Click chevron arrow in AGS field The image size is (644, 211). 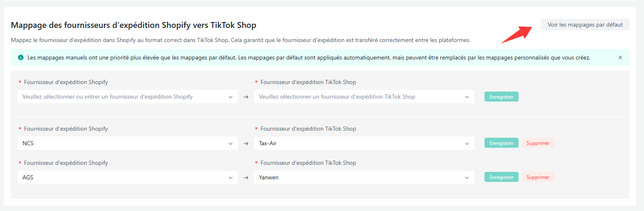[x=231, y=178]
